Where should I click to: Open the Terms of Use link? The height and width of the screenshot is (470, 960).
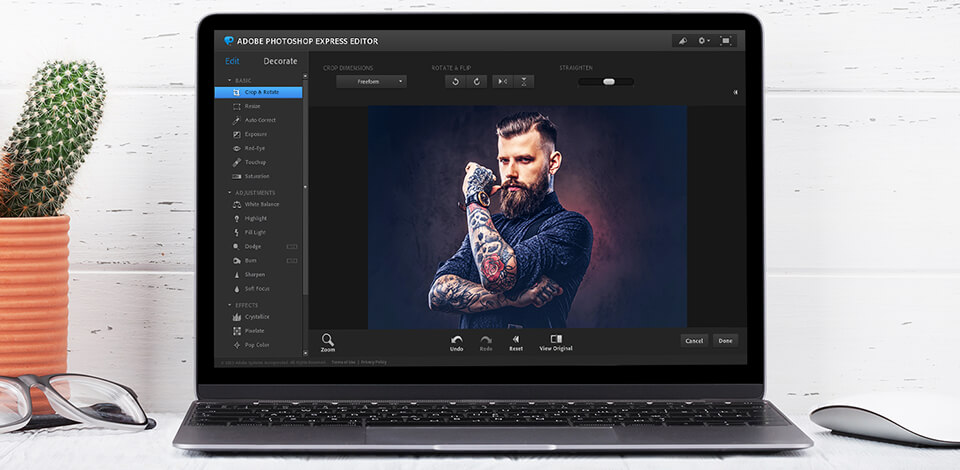click(343, 362)
